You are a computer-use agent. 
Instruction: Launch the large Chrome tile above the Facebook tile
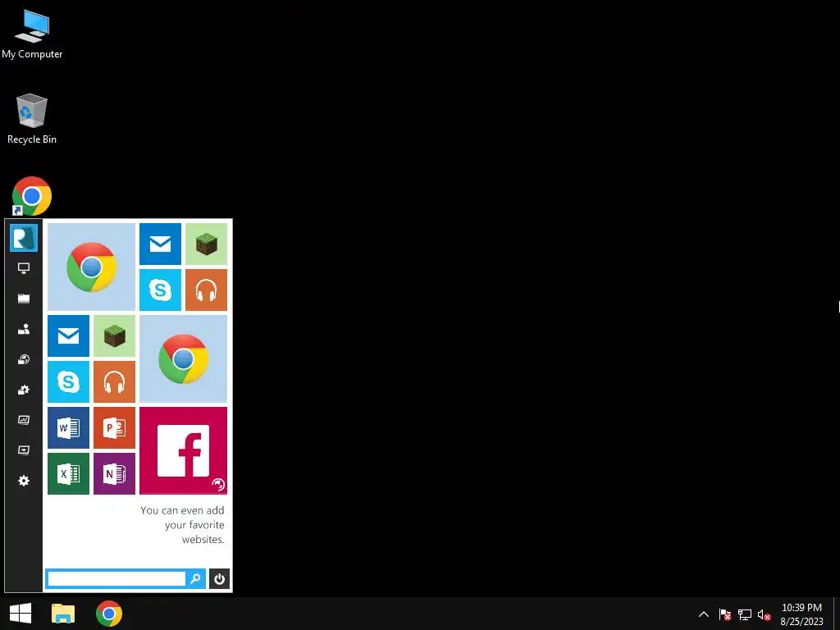(183, 358)
